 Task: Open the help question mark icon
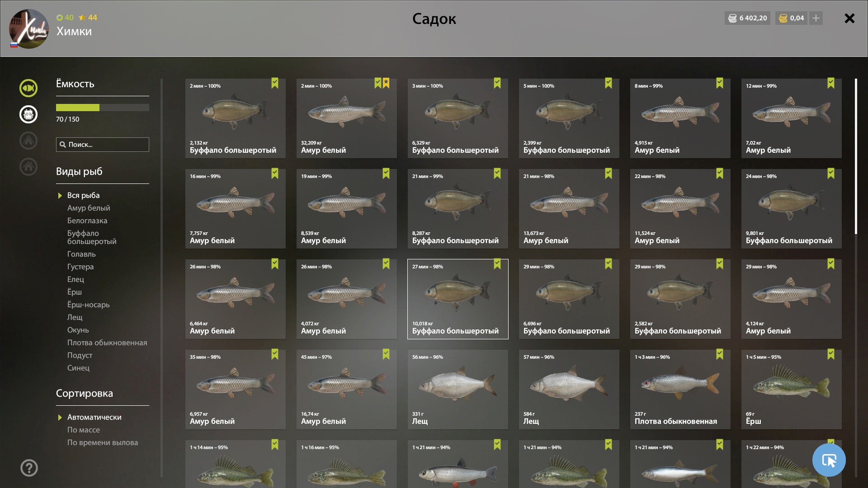pos(29,468)
